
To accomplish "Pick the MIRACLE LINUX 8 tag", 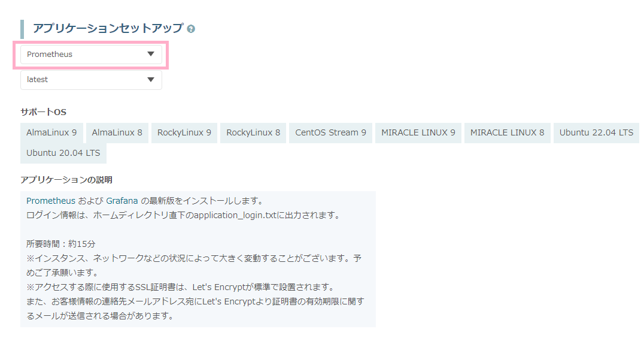I will click(x=507, y=132).
